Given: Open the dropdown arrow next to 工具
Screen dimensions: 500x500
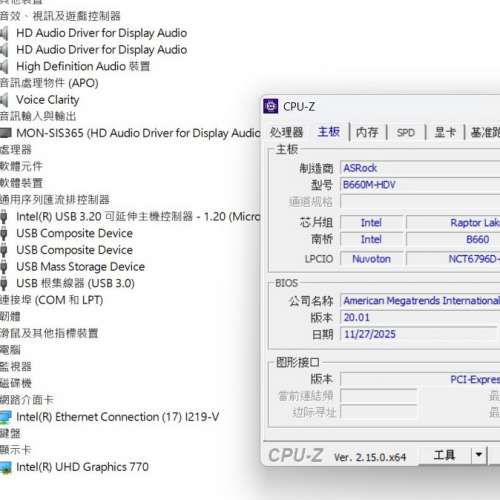Looking at the screenshot, I should point(479,455).
